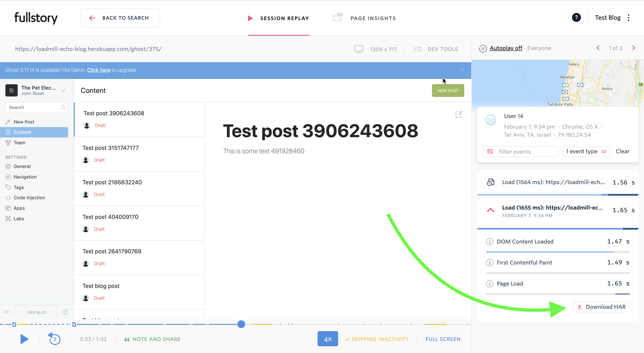Edit post via pencil icon
This screenshot has width=644, height=353.
459,114
